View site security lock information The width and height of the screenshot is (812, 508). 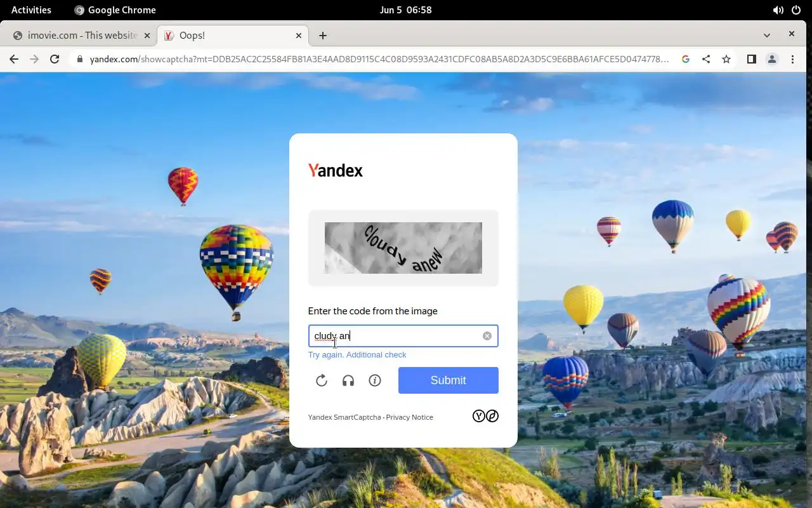click(80, 59)
